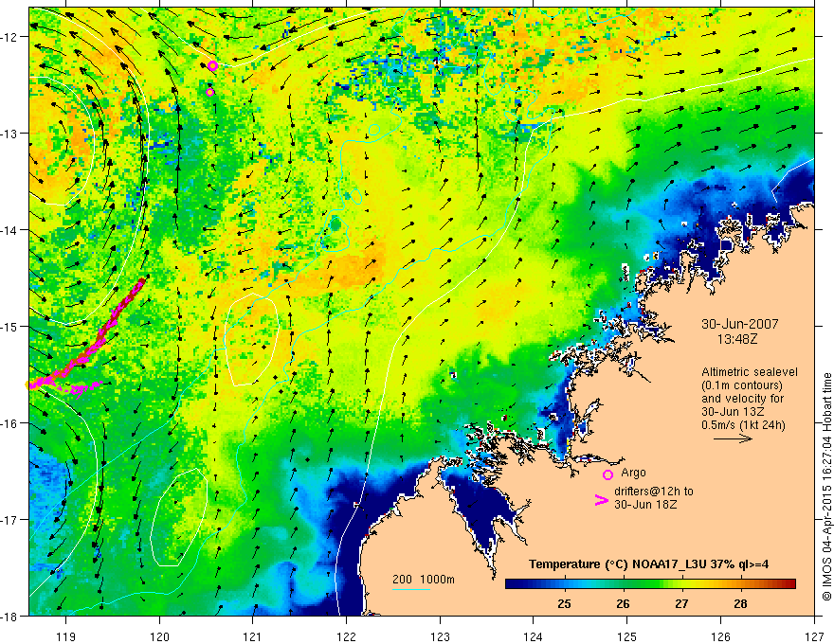Click the "0.5m/s (1kt 24h)" text

[x=744, y=424]
